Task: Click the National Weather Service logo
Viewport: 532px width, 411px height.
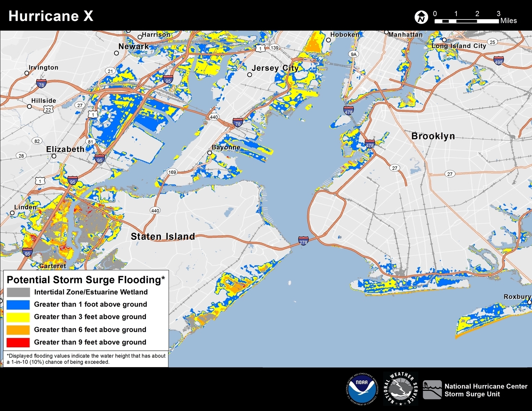Action: click(x=400, y=389)
